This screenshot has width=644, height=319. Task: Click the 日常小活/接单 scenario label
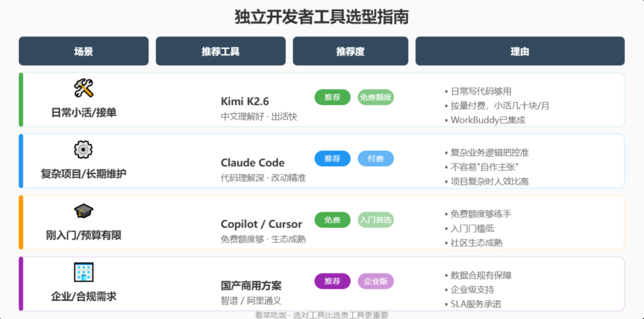click(83, 113)
